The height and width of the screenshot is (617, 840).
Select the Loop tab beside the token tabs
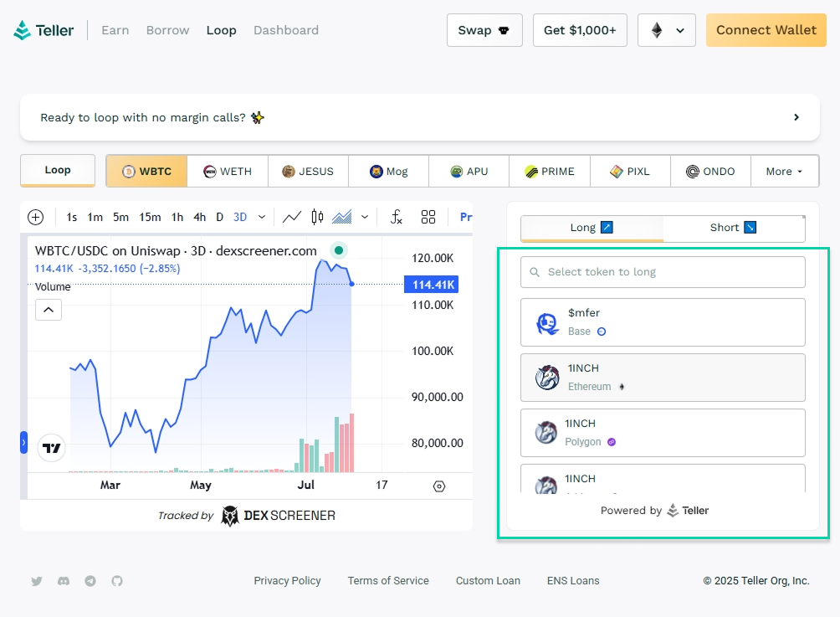[x=58, y=171]
